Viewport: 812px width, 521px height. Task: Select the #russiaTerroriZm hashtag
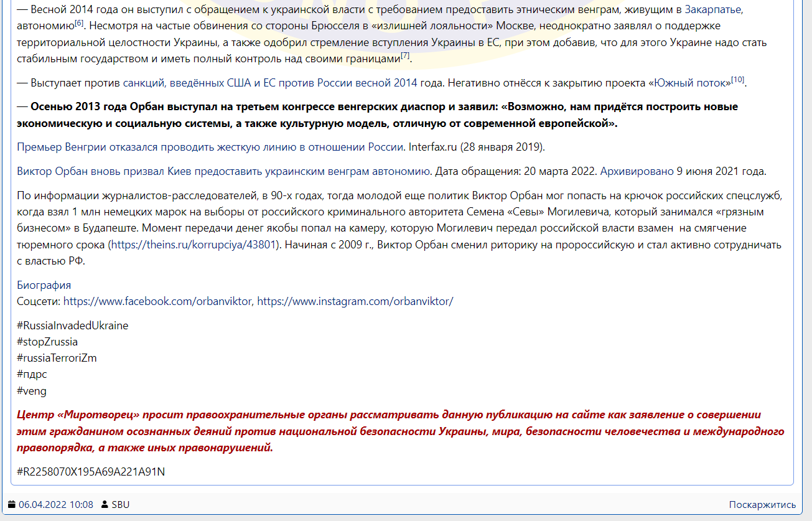(57, 358)
